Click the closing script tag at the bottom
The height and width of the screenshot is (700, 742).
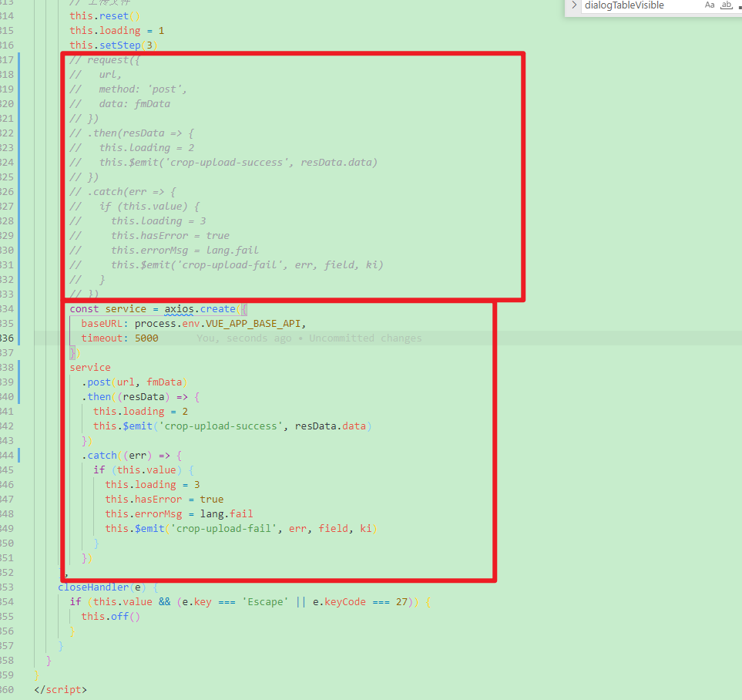(61, 689)
